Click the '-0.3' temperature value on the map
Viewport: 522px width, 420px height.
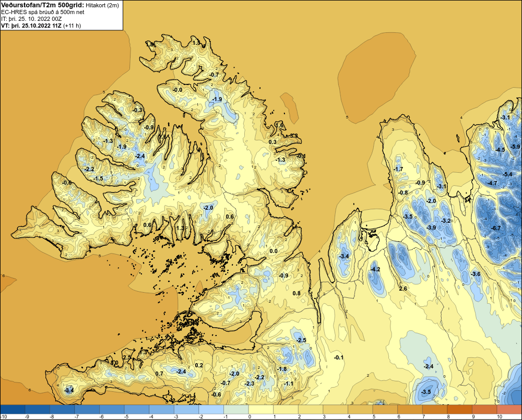click(137, 110)
